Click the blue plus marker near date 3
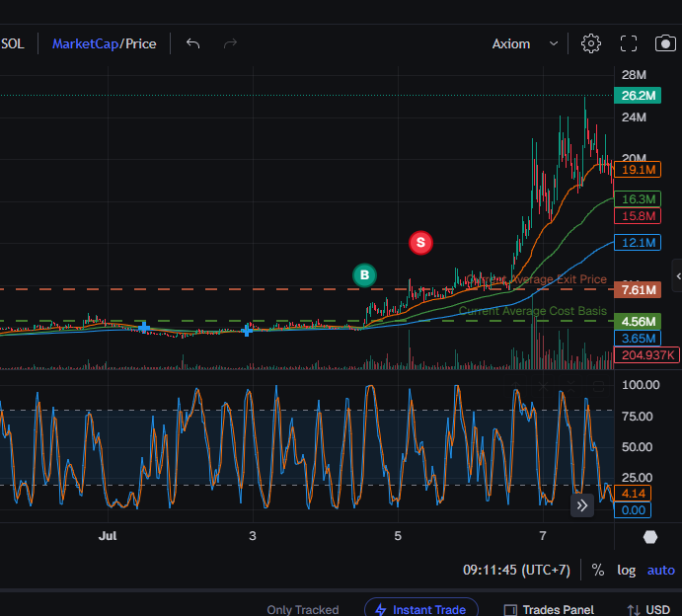This screenshot has height=616, width=682. 247,331
